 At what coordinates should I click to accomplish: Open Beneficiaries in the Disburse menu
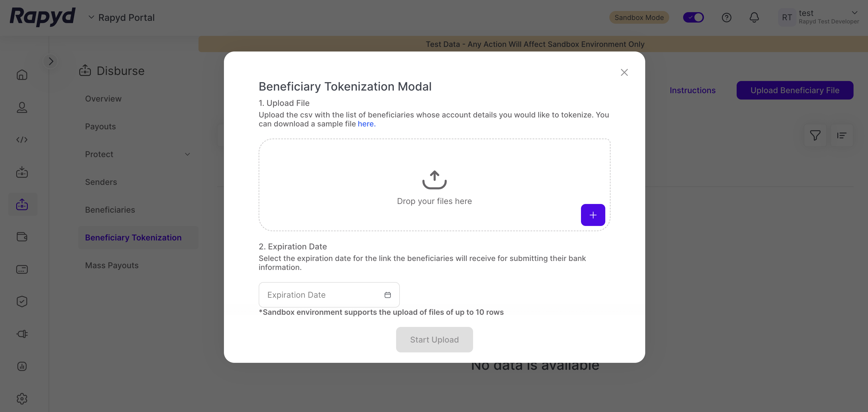coord(110,210)
